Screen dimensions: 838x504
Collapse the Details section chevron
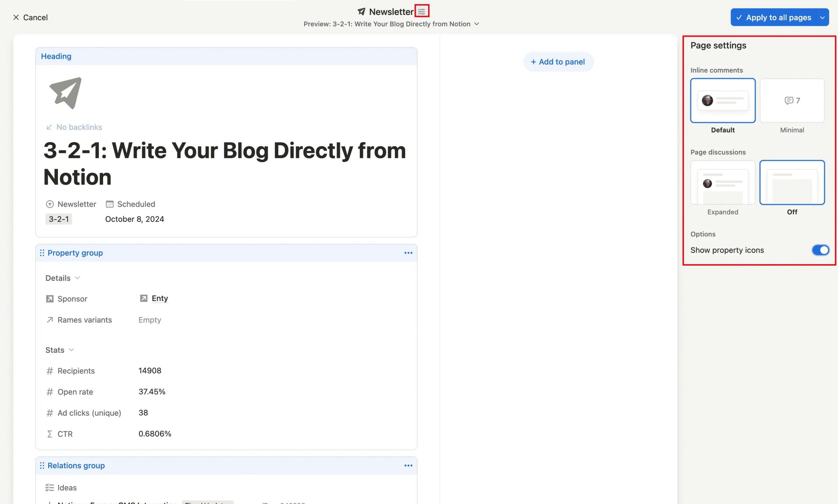[x=77, y=278]
